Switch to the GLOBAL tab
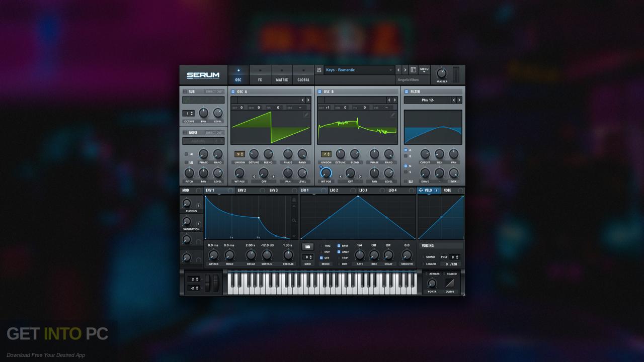Viewport: 644px width, 362px height. pos(303,75)
